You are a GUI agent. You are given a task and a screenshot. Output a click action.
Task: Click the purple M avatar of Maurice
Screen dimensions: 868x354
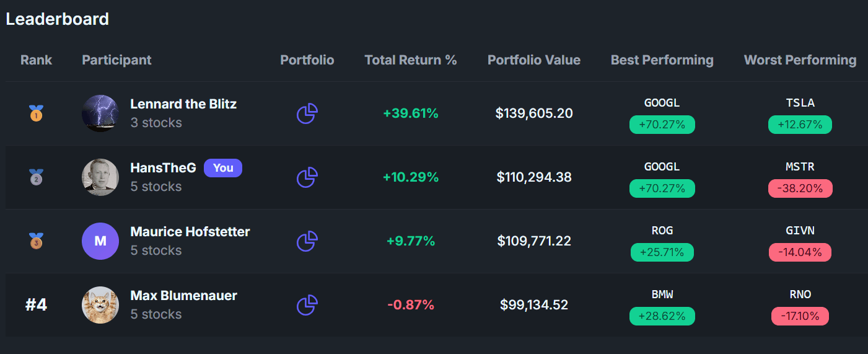click(100, 241)
